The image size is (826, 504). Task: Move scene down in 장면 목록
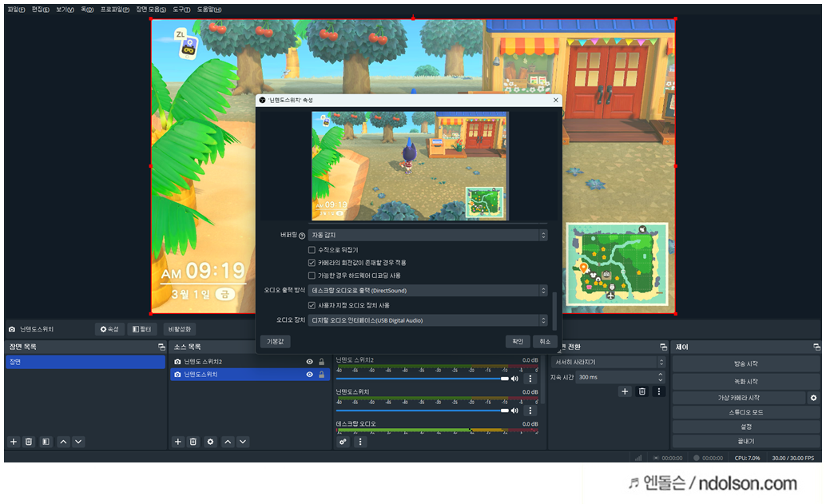(x=78, y=442)
